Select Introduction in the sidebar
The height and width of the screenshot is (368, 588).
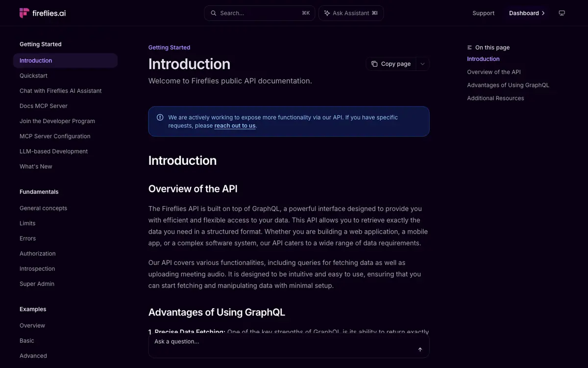pyautogui.click(x=66, y=60)
